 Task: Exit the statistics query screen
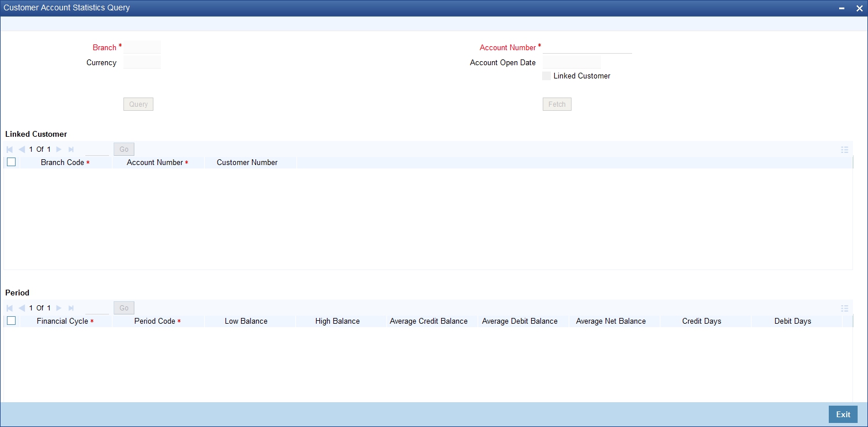tap(843, 414)
